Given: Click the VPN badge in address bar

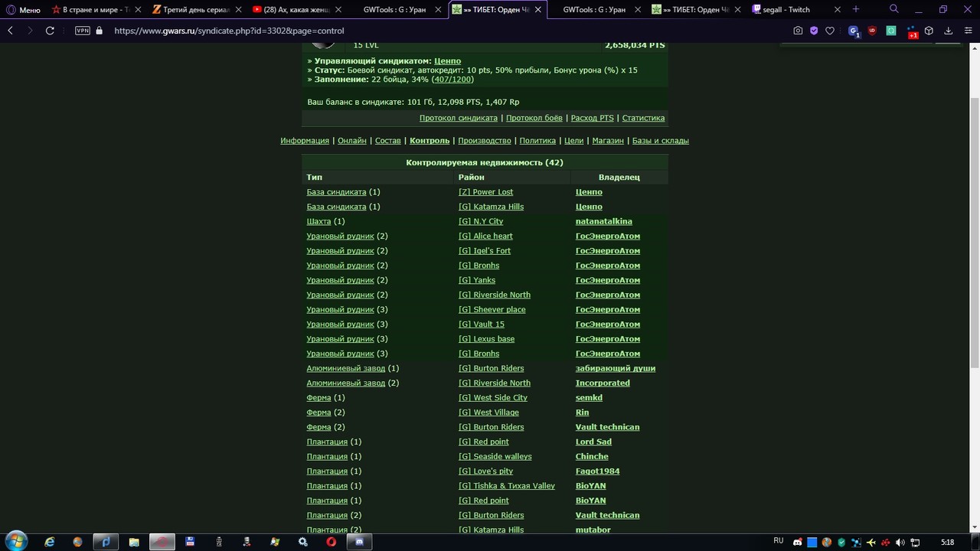Looking at the screenshot, I should [x=83, y=31].
